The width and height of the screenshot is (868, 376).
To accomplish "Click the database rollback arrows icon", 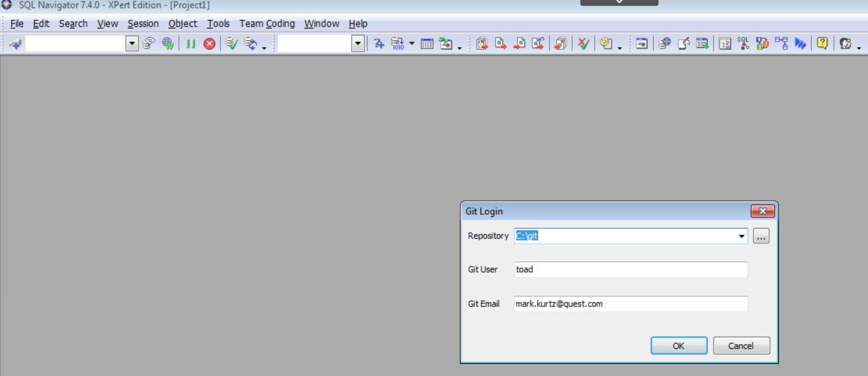I will click(x=251, y=43).
